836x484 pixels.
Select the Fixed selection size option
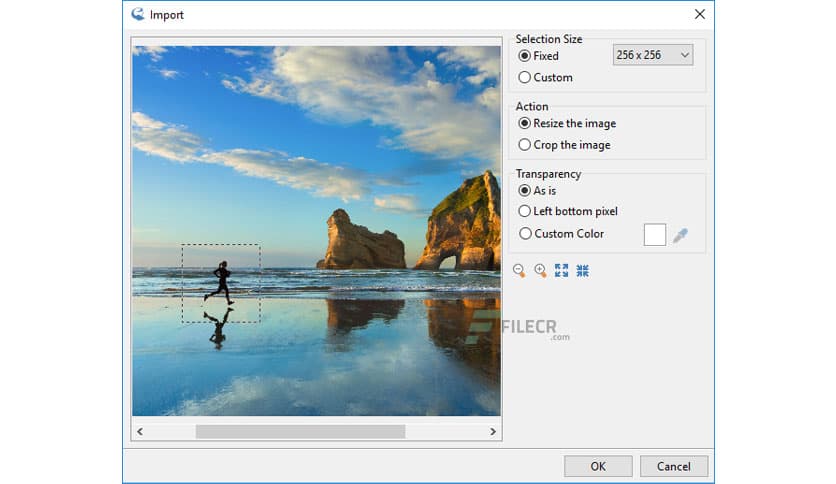(x=538, y=55)
